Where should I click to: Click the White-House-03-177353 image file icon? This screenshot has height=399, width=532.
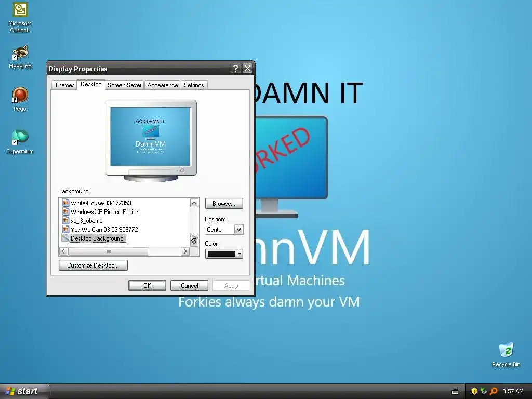point(65,203)
